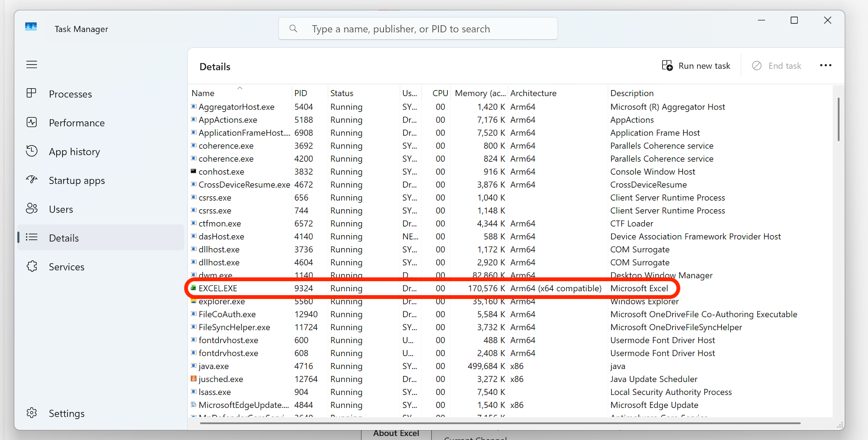The width and height of the screenshot is (868, 440).
Task: Click the End task prohibited icon
Action: [x=757, y=66]
